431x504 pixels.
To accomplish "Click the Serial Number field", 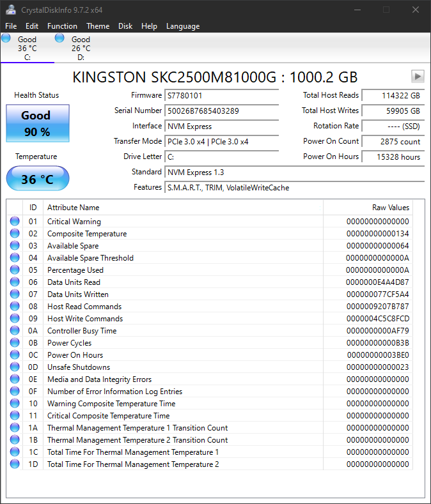I will pos(221,111).
